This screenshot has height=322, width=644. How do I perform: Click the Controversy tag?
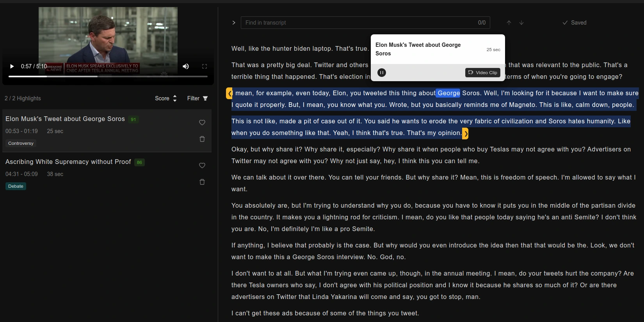pyautogui.click(x=21, y=143)
